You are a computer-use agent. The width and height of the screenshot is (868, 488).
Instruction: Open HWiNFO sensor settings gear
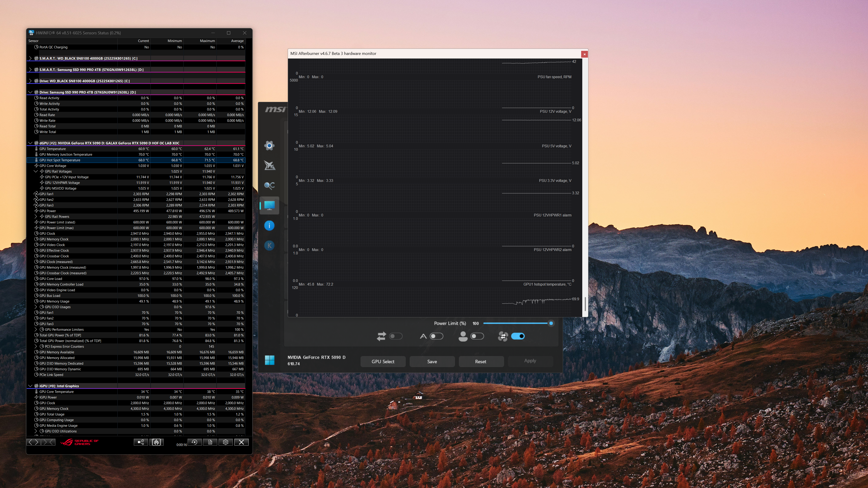click(x=226, y=442)
